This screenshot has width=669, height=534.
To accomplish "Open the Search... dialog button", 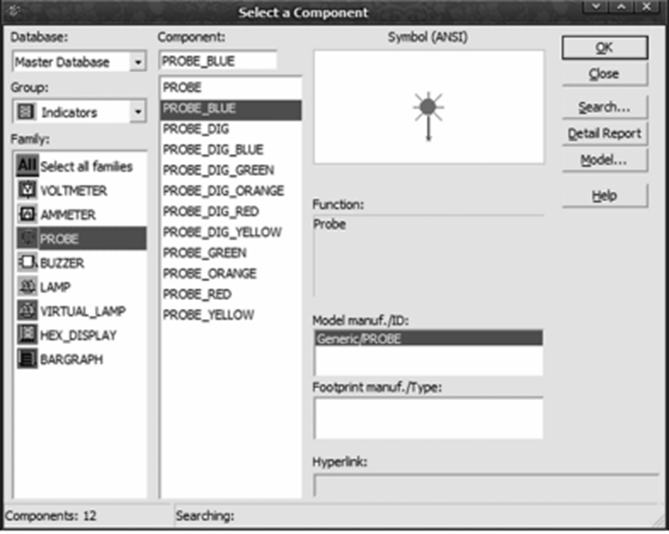I will pos(605,107).
